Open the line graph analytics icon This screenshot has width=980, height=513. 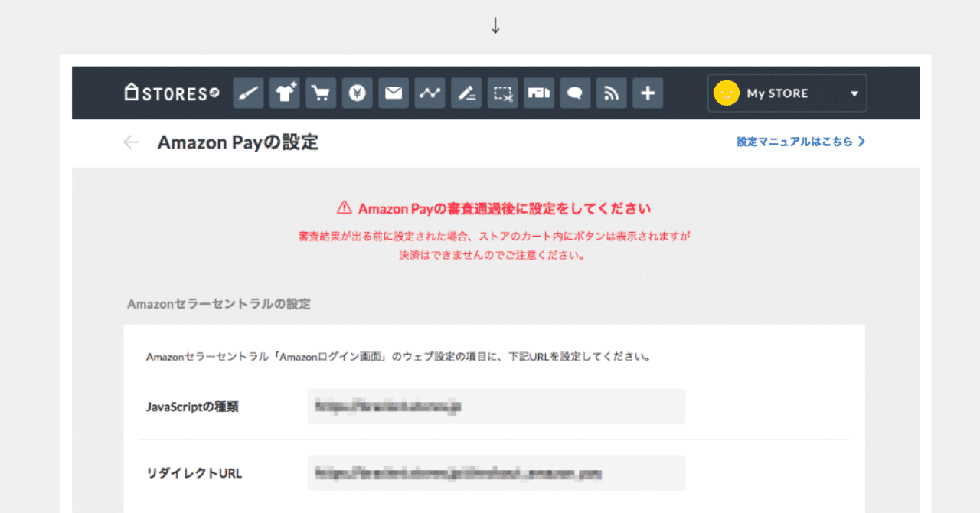coord(430,93)
